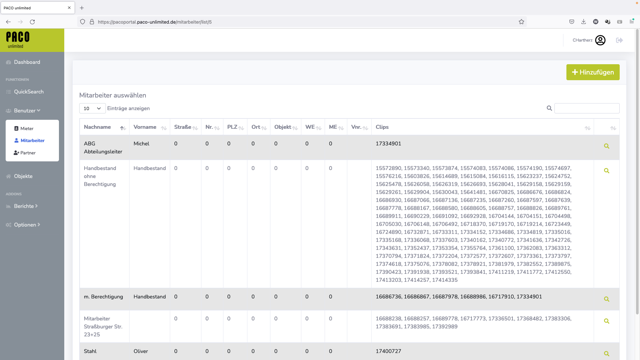This screenshot has height=360, width=640.
Task: Sort table by PLZ column
Action: 235,127
